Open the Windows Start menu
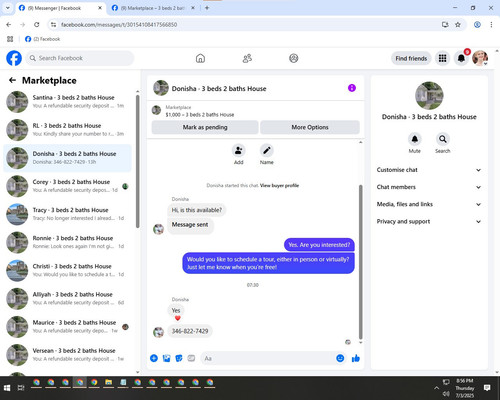This screenshot has height=400, width=500. pyautogui.click(x=7, y=388)
